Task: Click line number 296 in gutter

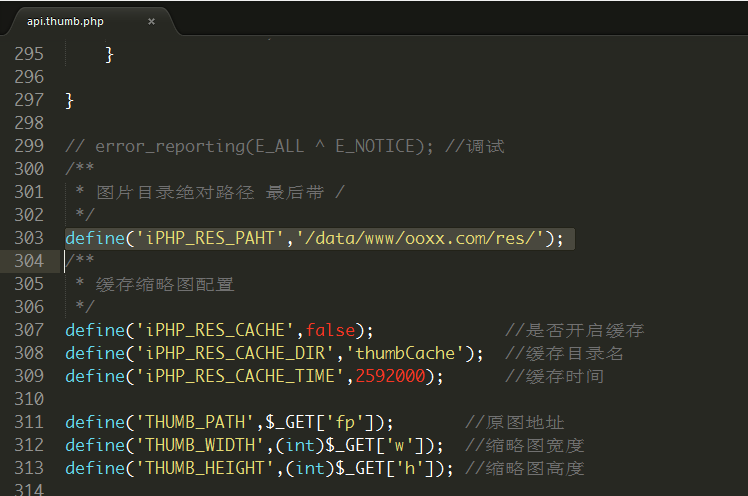Action: tap(29, 77)
